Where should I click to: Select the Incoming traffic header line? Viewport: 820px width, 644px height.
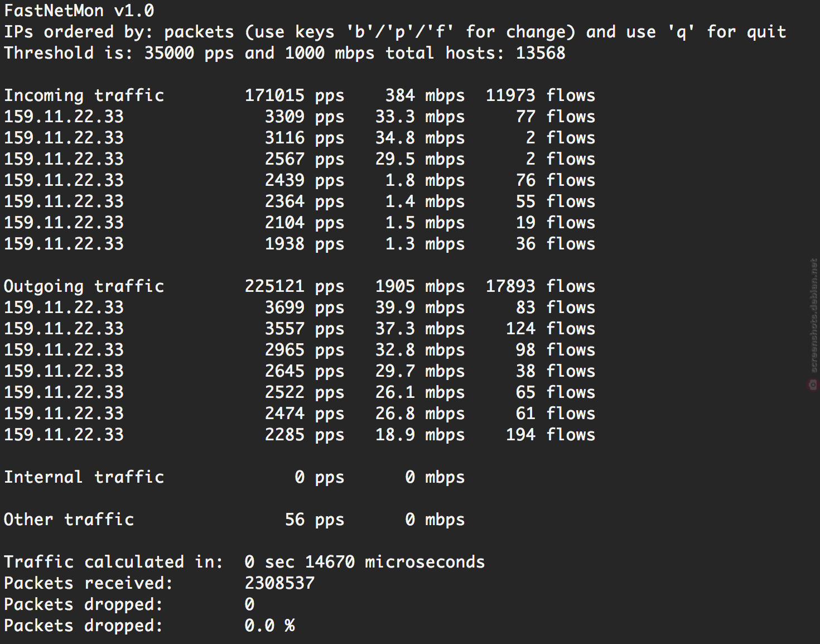coord(300,95)
